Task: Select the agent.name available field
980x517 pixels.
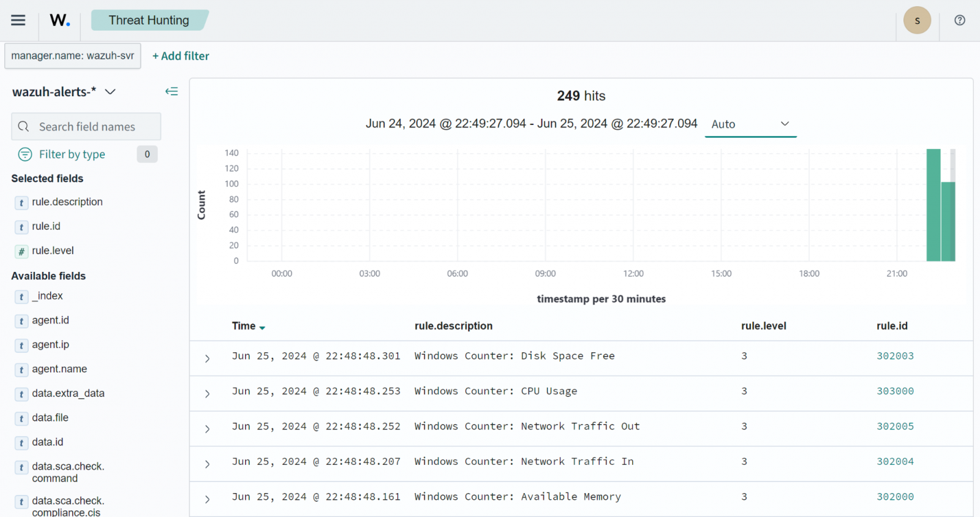Action: pyautogui.click(x=59, y=369)
